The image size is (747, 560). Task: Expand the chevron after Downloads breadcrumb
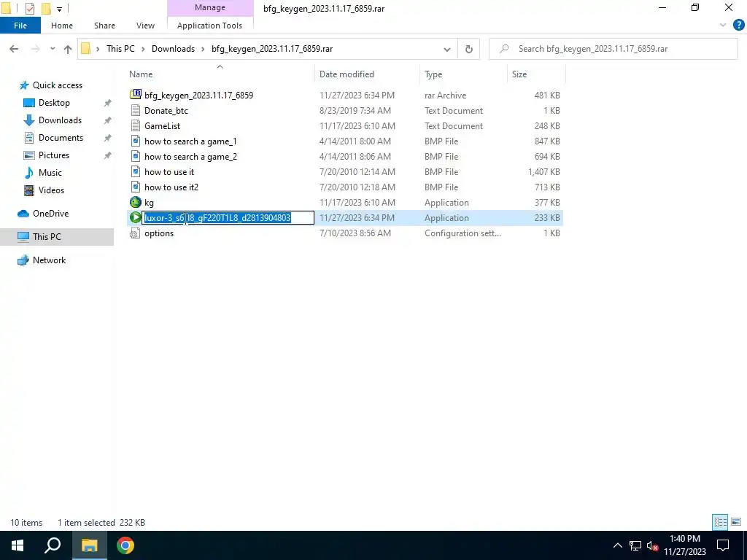click(203, 49)
